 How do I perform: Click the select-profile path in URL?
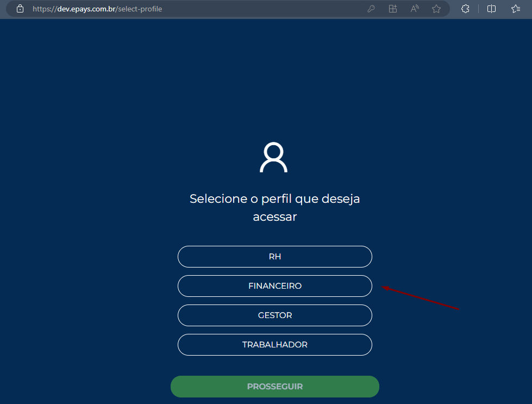pos(140,9)
